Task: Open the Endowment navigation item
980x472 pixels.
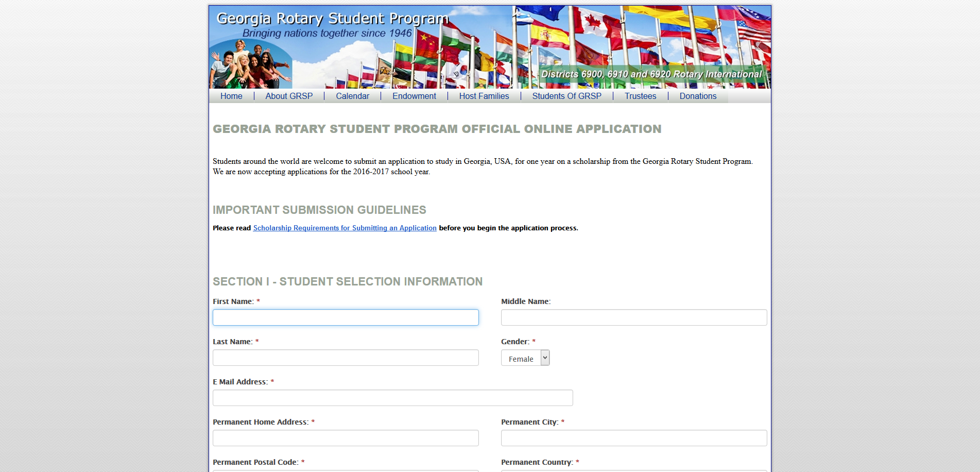Action: [x=414, y=96]
